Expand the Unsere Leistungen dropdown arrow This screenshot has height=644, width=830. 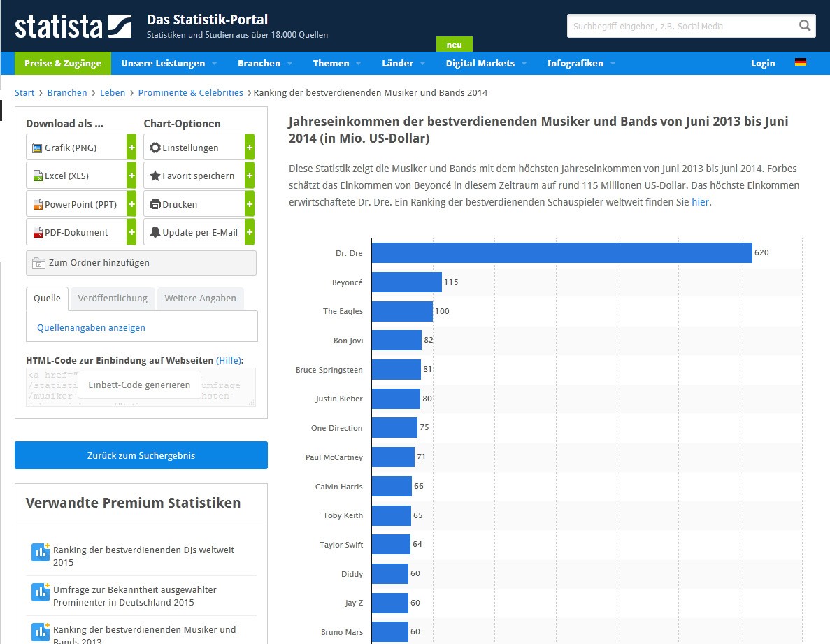[x=215, y=64]
